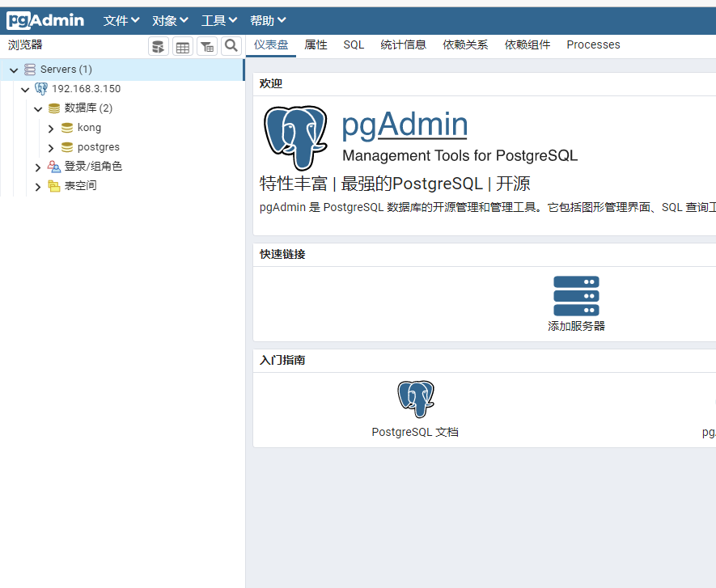
Task: Open the PostgreSQL 文档 link
Action: pyautogui.click(x=415, y=432)
